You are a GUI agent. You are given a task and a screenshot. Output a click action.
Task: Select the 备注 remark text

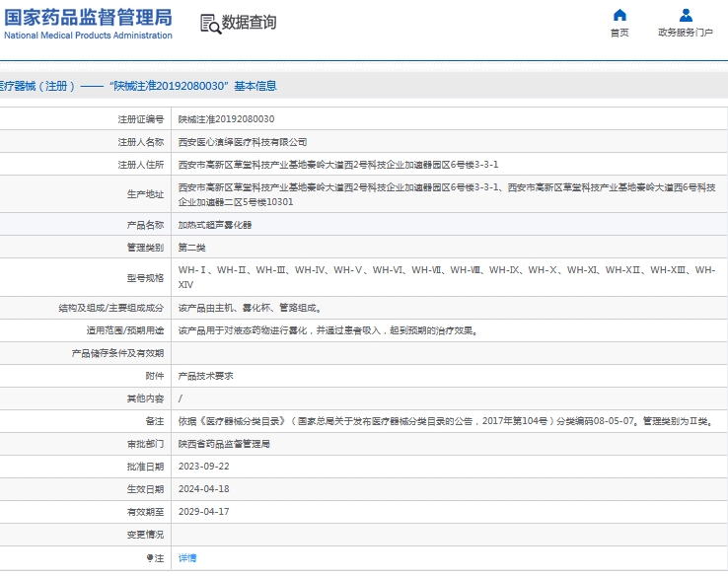point(446,421)
